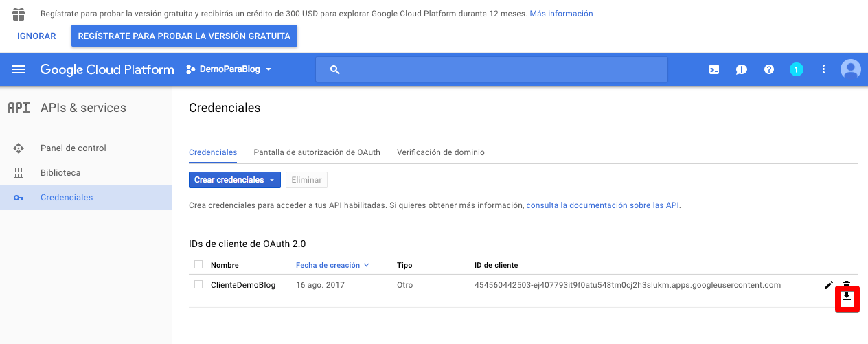This screenshot has height=344, width=868.
Task: Open the feedback alert icon
Action: click(x=742, y=69)
